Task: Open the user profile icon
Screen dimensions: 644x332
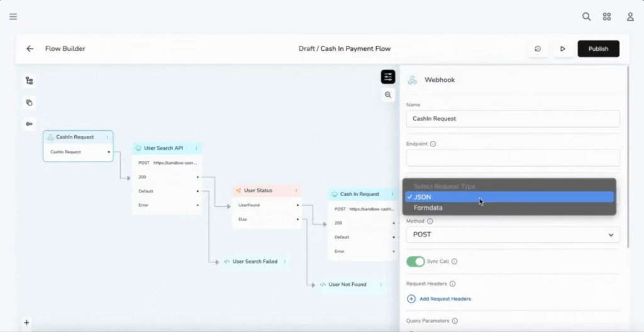Action: pyautogui.click(x=630, y=17)
